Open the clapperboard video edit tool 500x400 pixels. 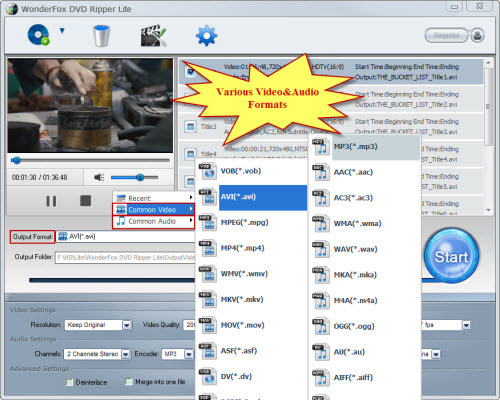153,35
